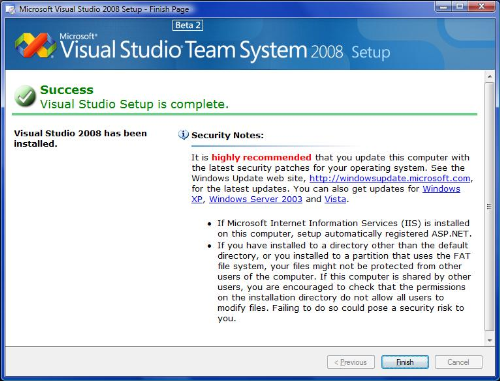Click the Beta 2 label
The image size is (500, 381).
[188, 25]
